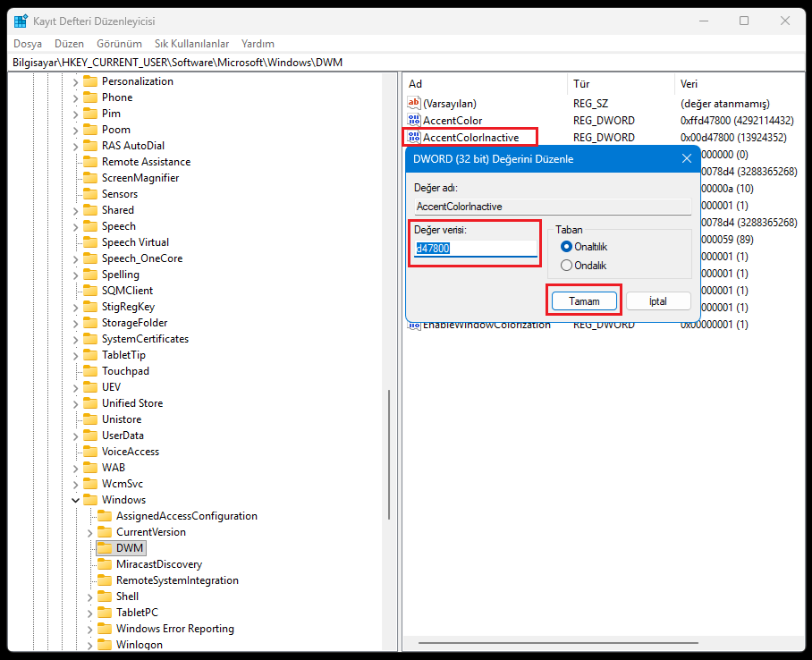Click the 0xffd47800 (4292114432) data cell
This screenshot has width=812, height=660.
tap(736, 120)
